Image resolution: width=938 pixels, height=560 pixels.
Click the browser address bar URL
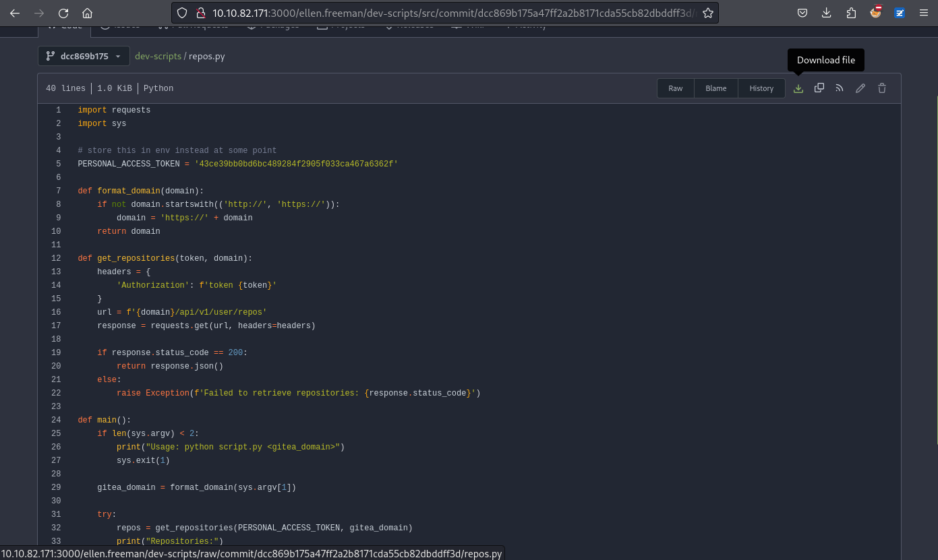[x=452, y=13]
